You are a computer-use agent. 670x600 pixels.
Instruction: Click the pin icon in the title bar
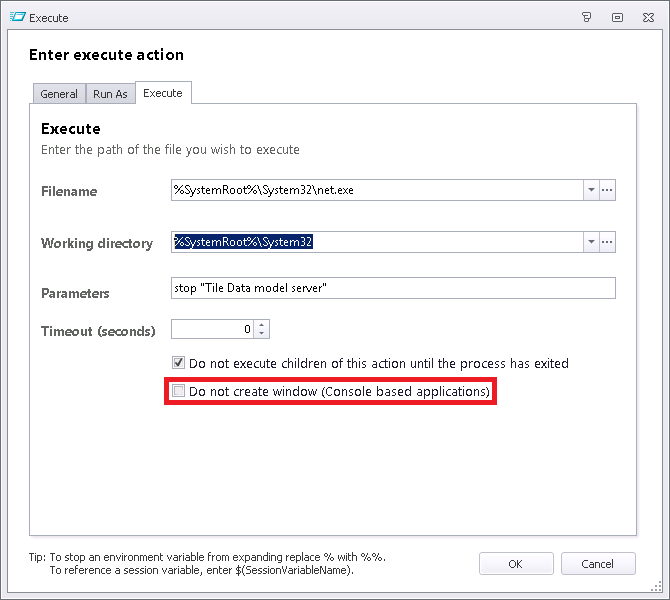tap(587, 17)
